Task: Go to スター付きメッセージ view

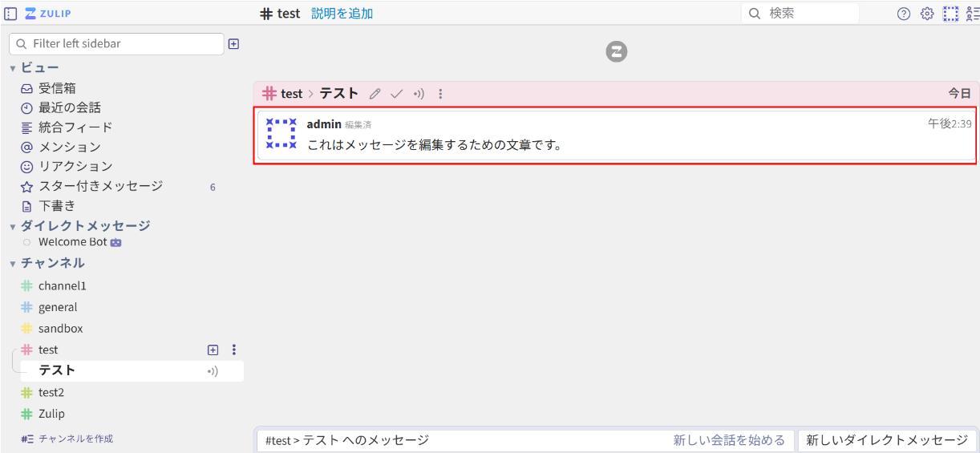Action: tap(100, 186)
